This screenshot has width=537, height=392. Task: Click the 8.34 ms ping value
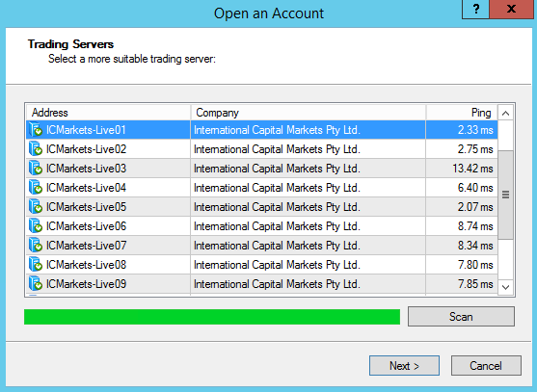click(475, 246)
